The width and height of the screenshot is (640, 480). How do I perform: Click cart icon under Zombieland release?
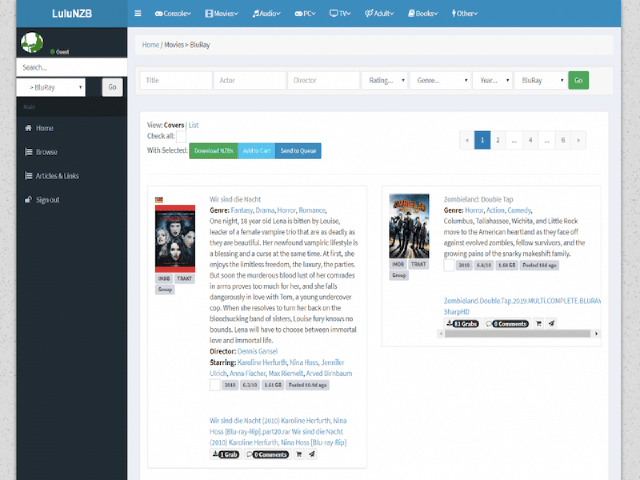coord(537,324)
